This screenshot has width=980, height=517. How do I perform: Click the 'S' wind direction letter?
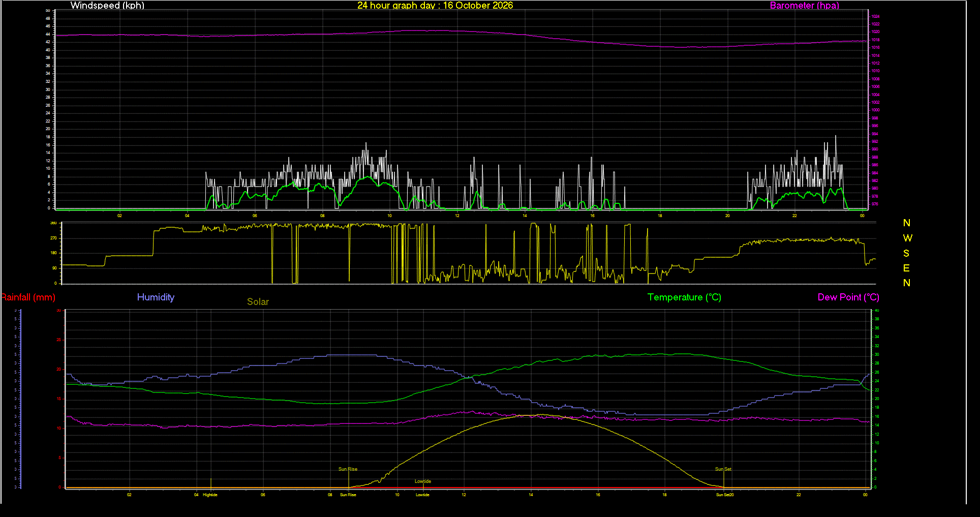coord(906,253)
